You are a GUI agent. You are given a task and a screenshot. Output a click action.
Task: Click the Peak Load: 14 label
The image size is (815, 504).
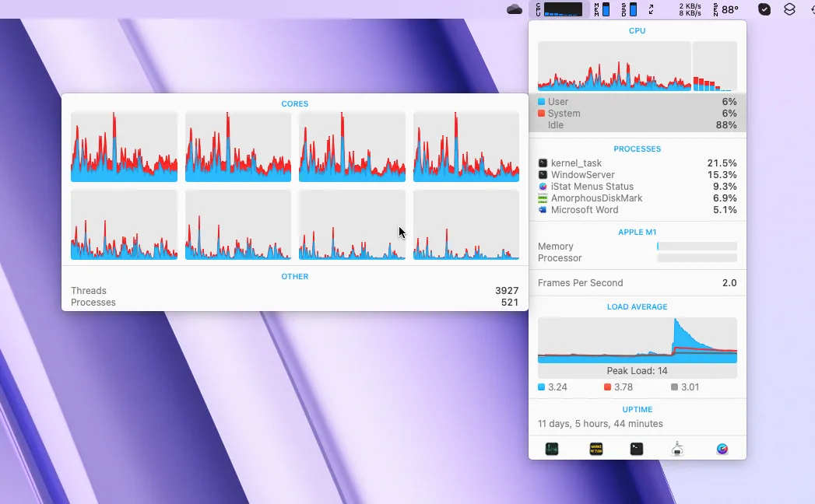pos(637,370)
